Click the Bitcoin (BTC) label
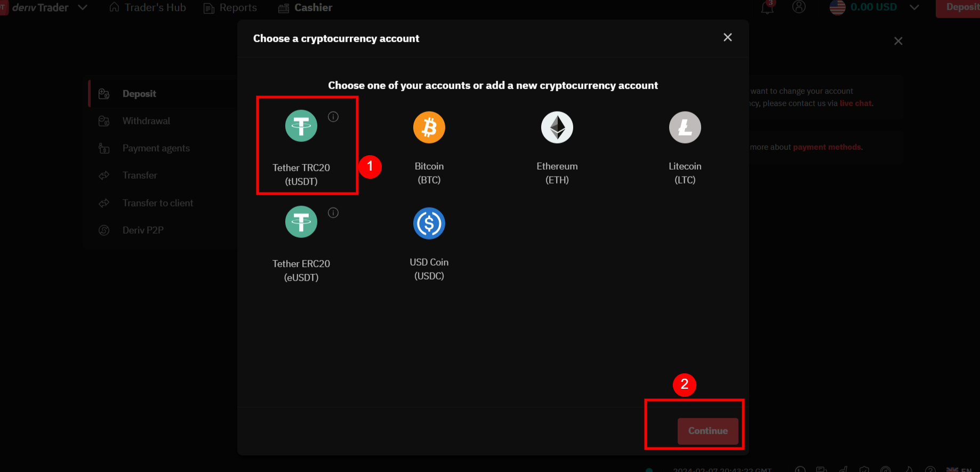The width and height of the screenshot is (980, 472). point(429,173)
